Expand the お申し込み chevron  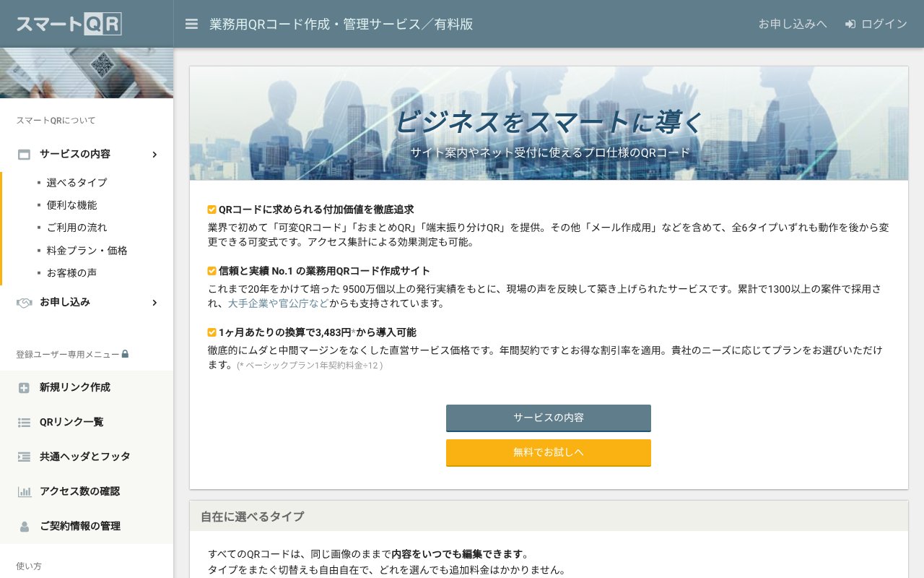click(154, 303)
